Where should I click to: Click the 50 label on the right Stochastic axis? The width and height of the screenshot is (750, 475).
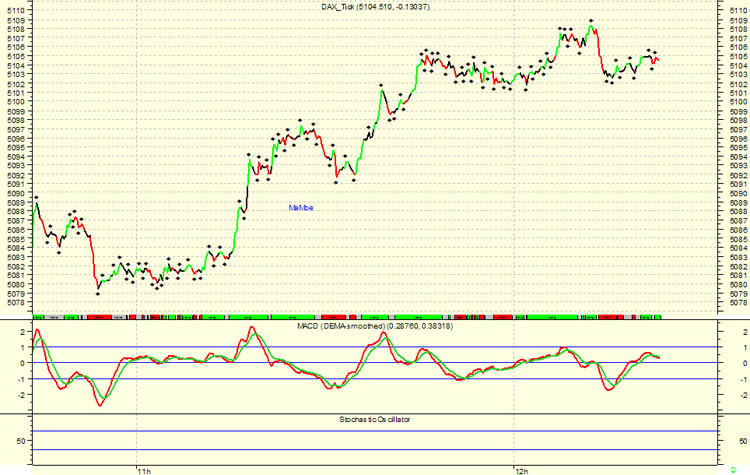click(x=743, y=441)
